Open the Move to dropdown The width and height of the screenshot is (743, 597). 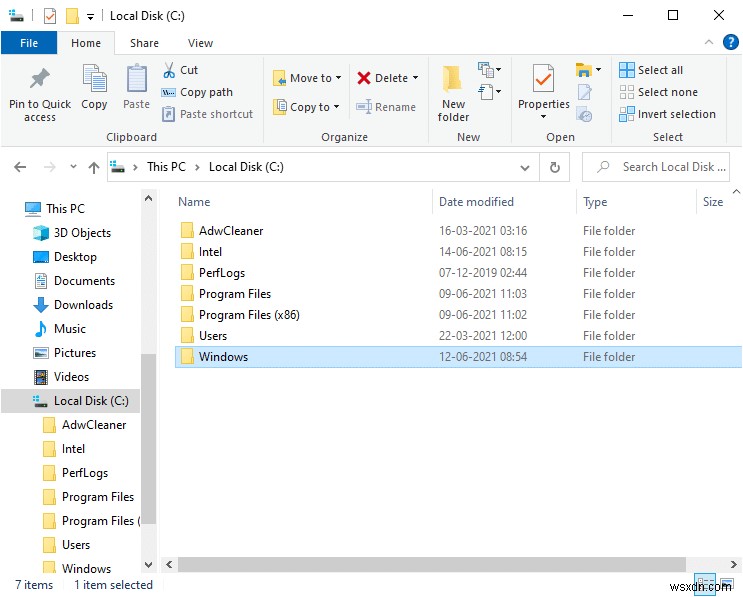point(307,78)
